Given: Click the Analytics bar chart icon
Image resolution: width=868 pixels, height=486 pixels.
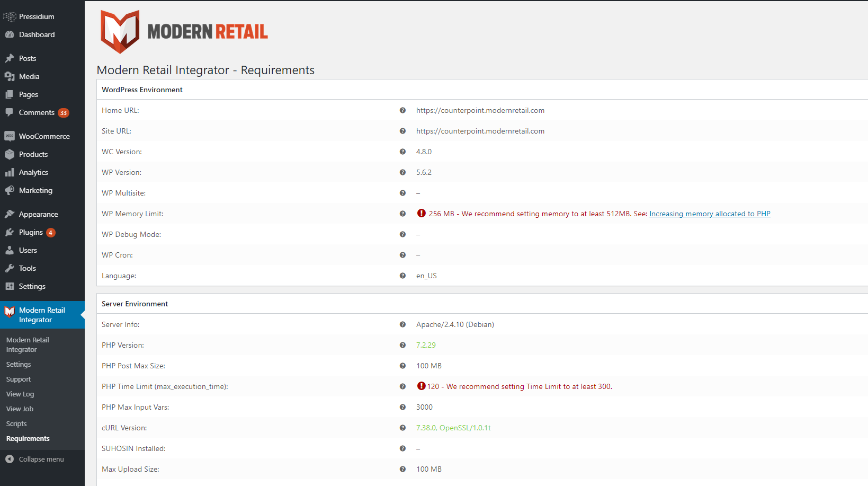Looking at the screenshot, I should pos(10,172).
